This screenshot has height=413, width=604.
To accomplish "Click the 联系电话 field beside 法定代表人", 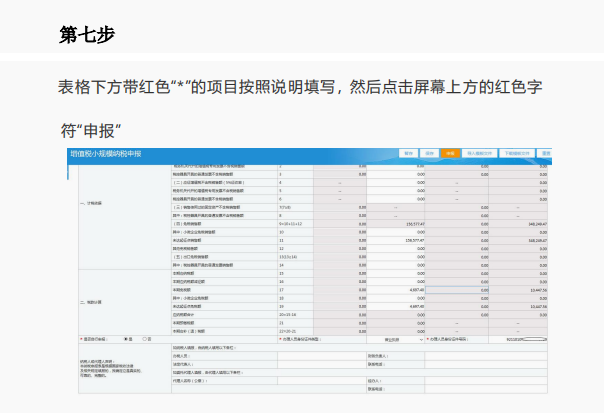I will [x=486, y=364].
